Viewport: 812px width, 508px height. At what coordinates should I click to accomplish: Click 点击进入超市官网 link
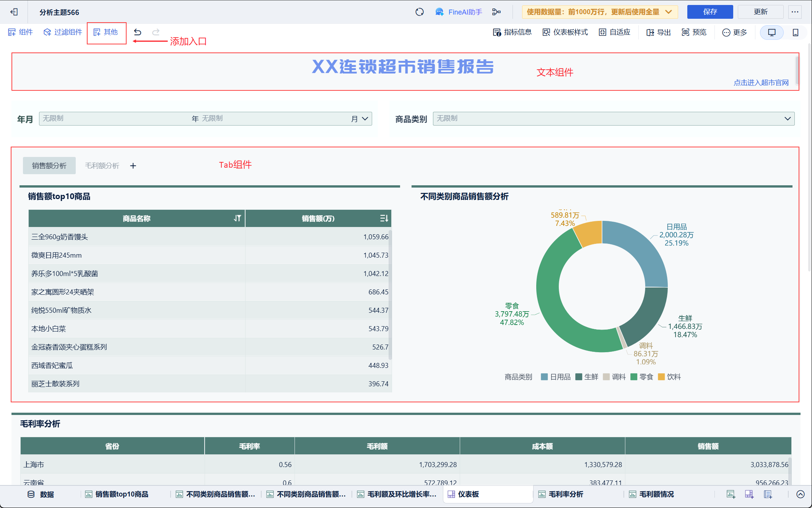[x=761, y=83]
